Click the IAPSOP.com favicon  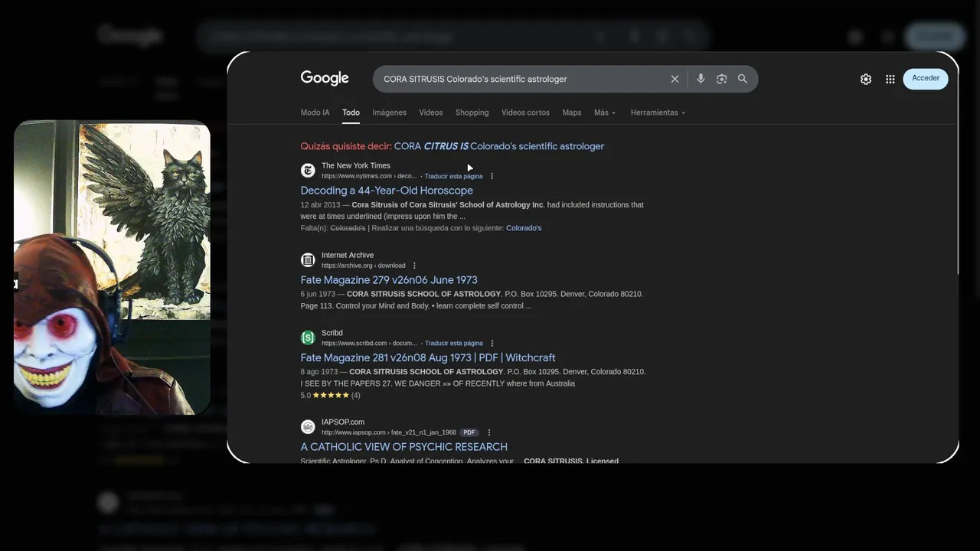[308, 427]
